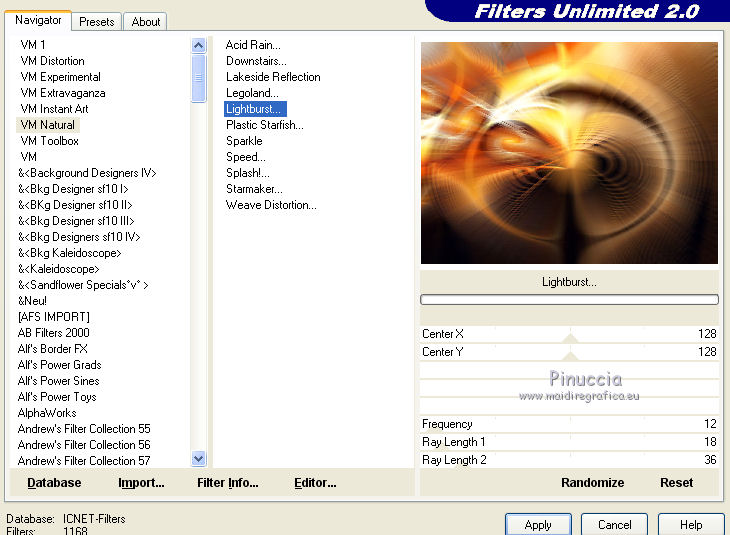This screenshot has width=730, height=535.
Task: Choose the Weave Distortion... filter
Action: pos(271,205)
